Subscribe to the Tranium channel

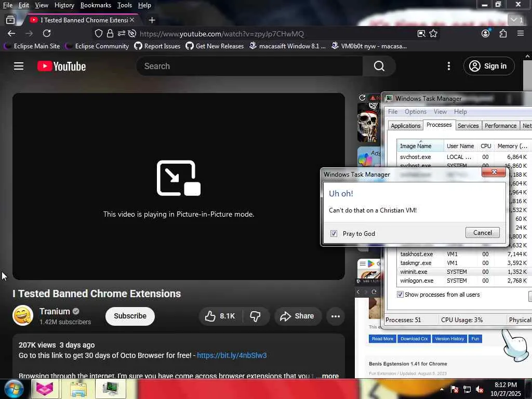click(x=130, y=316)
